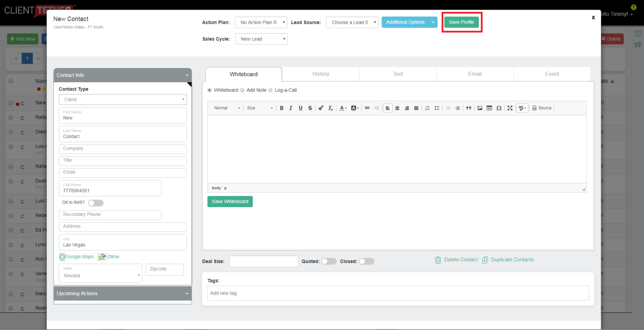Click the Save Profile button

coord(461,22)
